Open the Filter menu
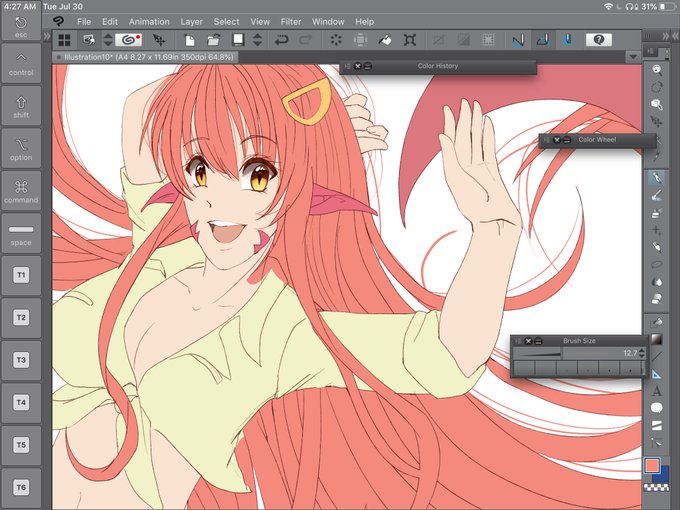The height and width of the screenshot is (510, 680). 291,22
